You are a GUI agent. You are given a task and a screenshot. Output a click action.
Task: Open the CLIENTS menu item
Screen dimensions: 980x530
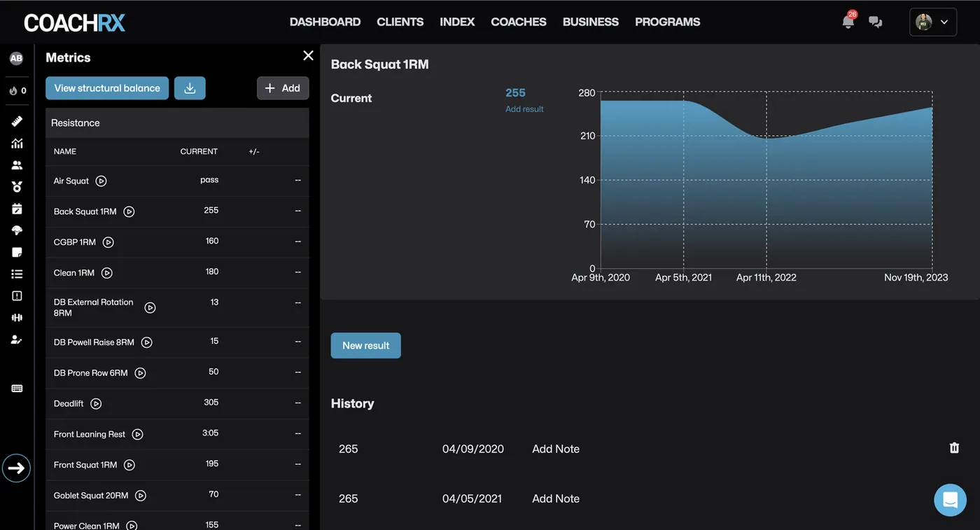(400, 22)
